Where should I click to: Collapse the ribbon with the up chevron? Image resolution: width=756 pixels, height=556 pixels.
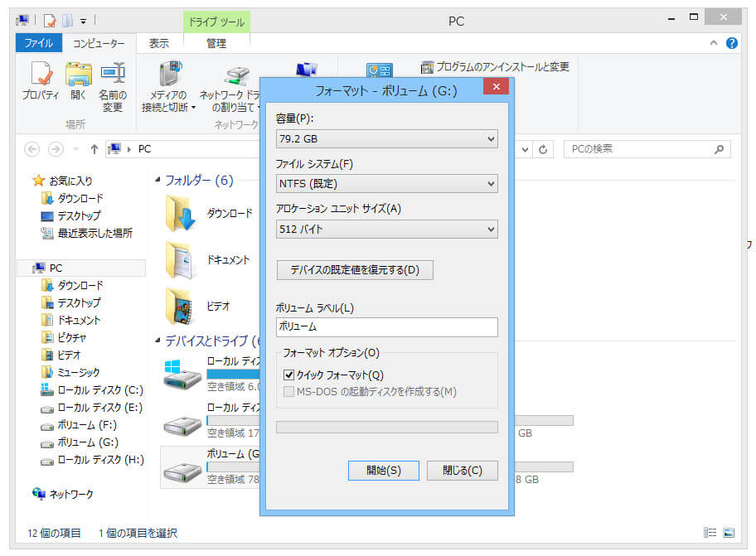(x=714, y=43)
